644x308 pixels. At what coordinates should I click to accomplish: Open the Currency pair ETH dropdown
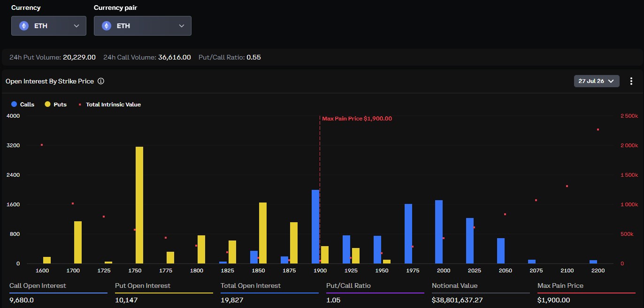pyautogui.click(x=143, y=26)
